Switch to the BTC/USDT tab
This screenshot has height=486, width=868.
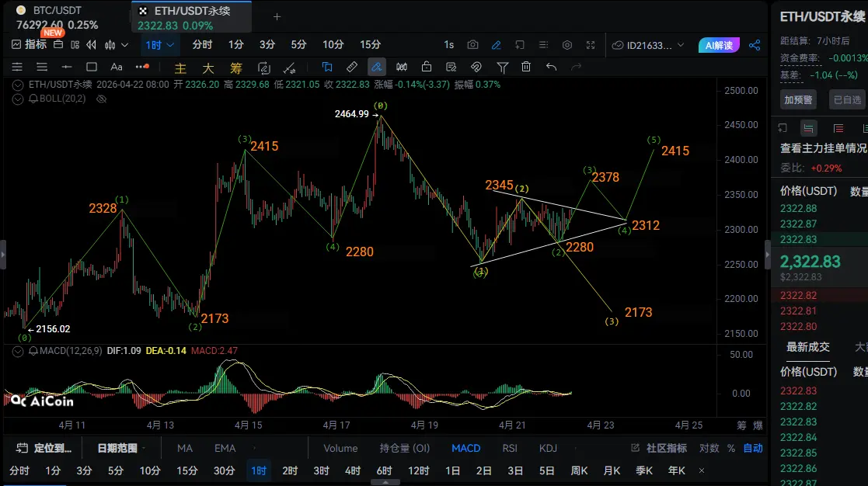click(65, 18)
